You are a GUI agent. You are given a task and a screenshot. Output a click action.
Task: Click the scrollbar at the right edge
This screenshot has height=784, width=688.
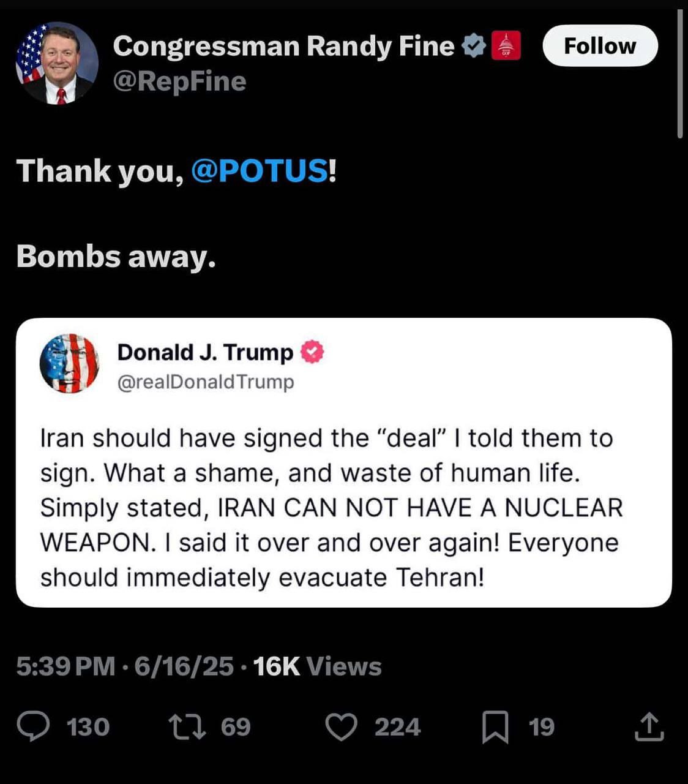(680, 73)
